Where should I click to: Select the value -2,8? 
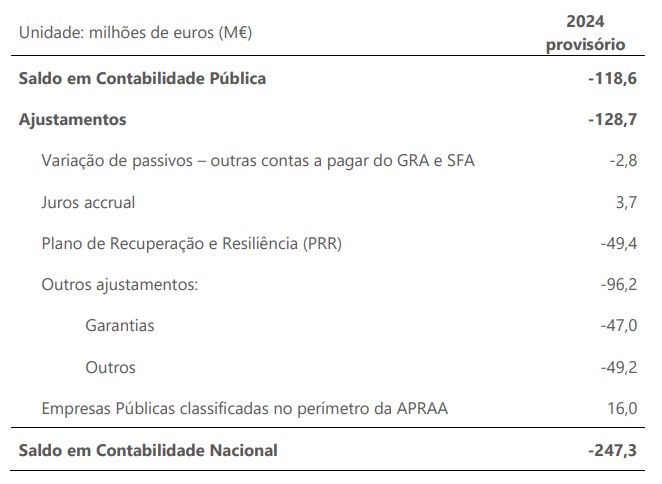click(x=620, y=160)
